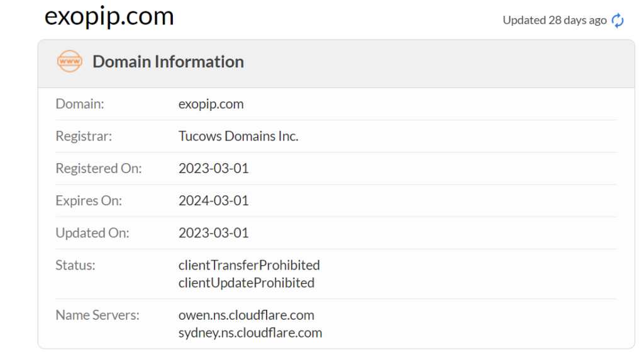644x352 pixels.
Task: Click the clientTransferProhibited status
Action: 249,265
